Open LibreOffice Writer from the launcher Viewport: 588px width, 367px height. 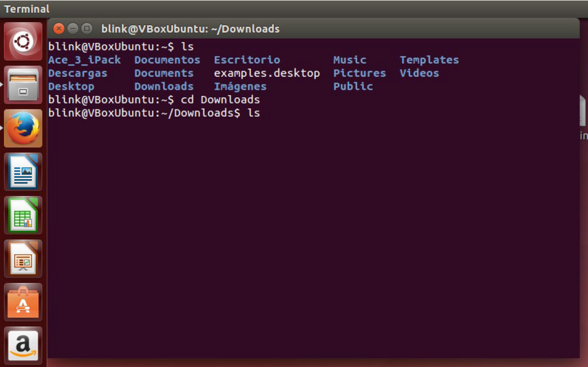(x=23, y=172)
